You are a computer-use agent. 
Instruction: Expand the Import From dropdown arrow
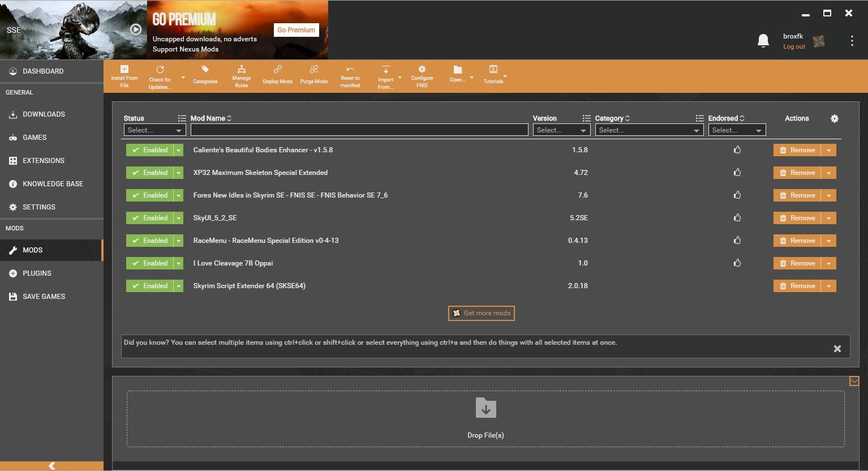point(400,78)
